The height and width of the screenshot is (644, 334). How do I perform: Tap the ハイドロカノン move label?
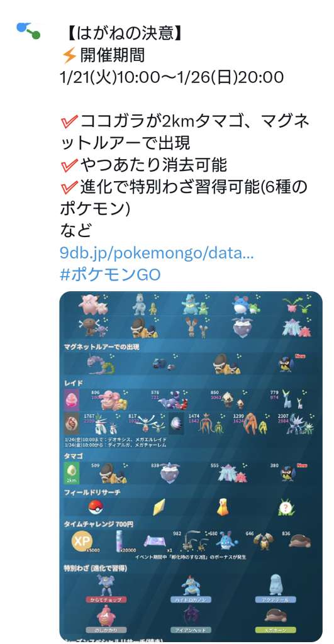191,600
